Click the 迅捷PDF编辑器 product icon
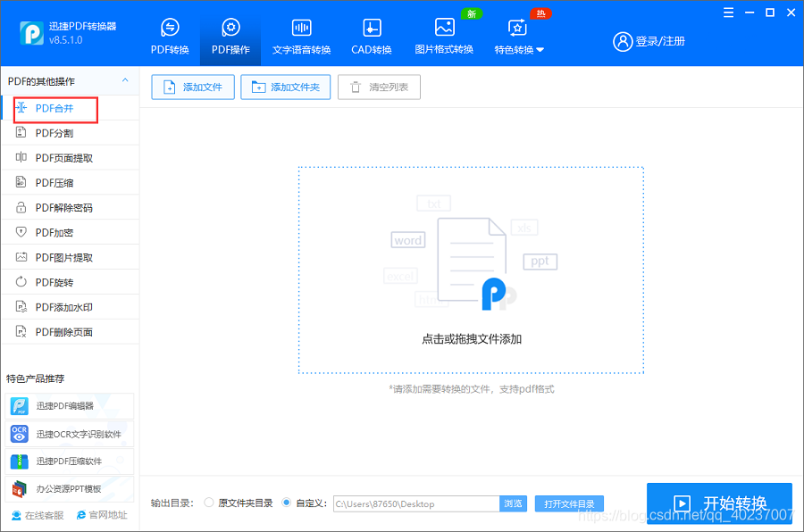 coord(20,406)
